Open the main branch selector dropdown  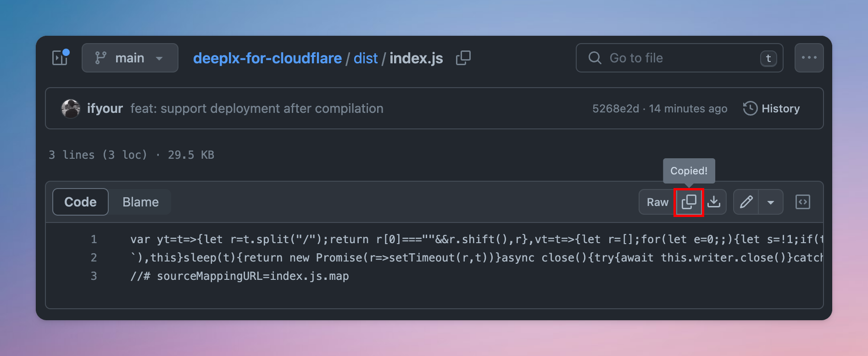[130, 58]
